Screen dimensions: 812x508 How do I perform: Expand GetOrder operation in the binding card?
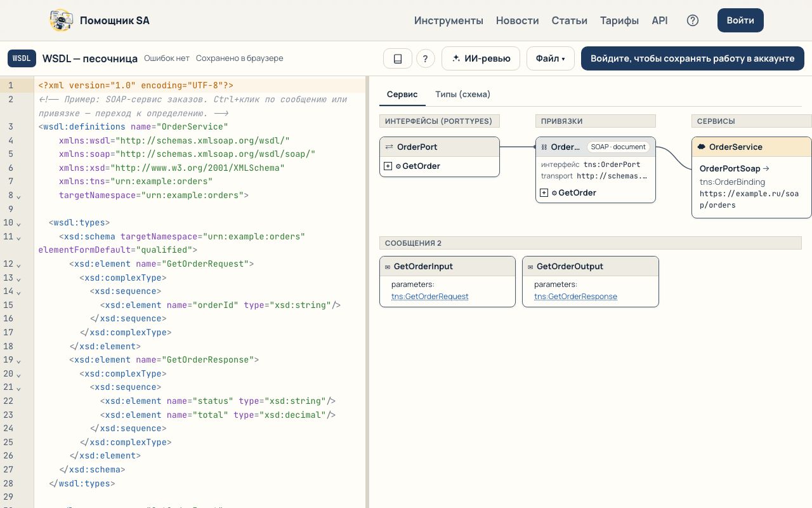[544, 192]
